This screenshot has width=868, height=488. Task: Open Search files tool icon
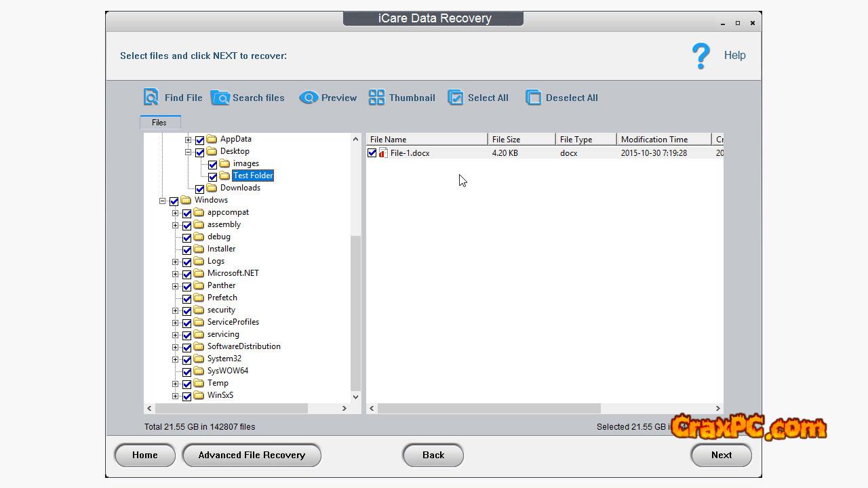[x=220, y=98]
